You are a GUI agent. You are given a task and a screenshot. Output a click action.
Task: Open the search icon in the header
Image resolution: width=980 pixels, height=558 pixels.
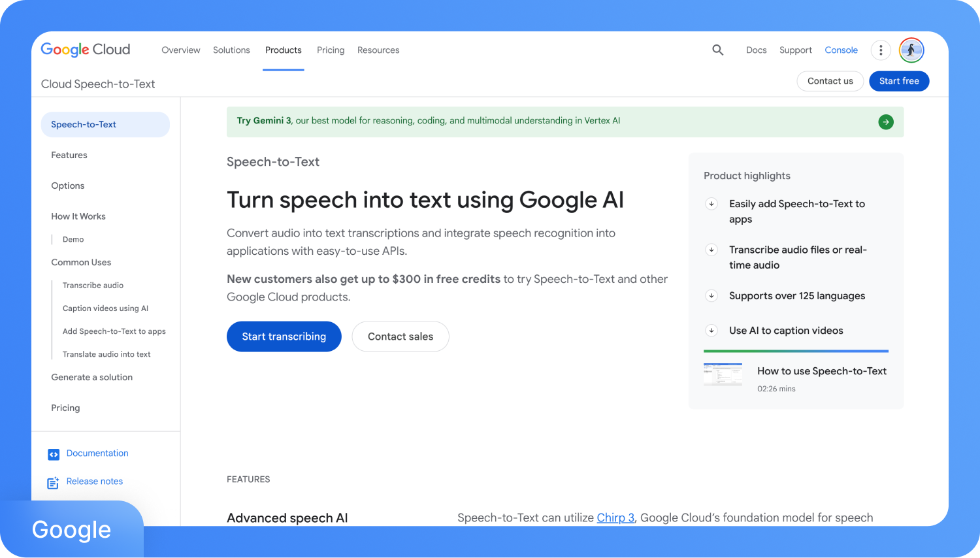coord(717,50)
